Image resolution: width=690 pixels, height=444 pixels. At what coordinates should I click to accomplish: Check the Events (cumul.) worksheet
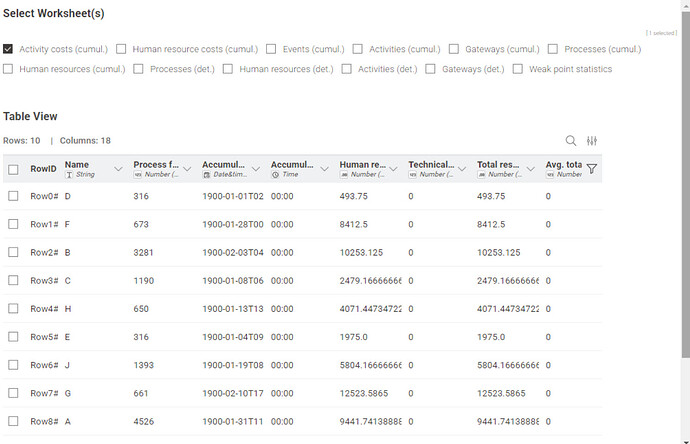271,49
